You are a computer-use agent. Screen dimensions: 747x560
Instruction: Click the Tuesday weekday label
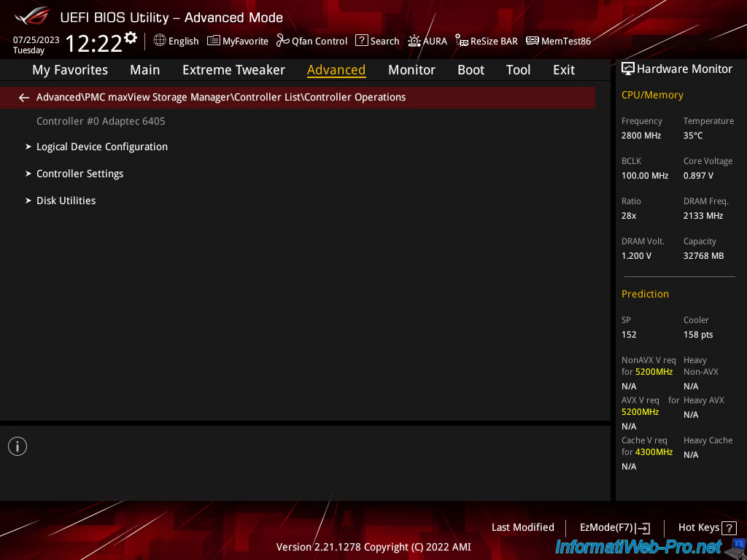pos(28,50)
